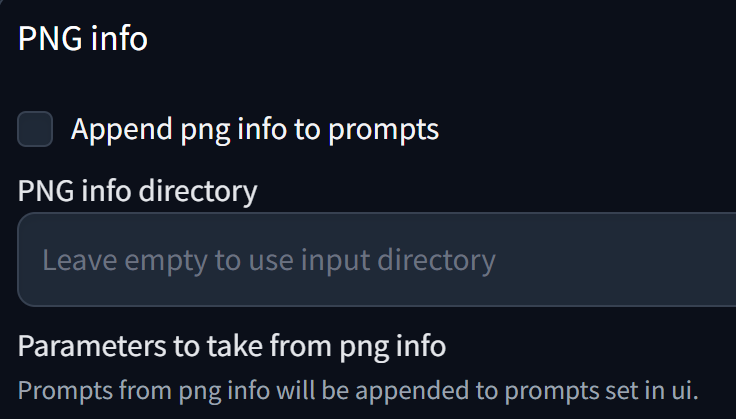Click the word 'directory' in the PNG info directory label

tap(198, 192)
